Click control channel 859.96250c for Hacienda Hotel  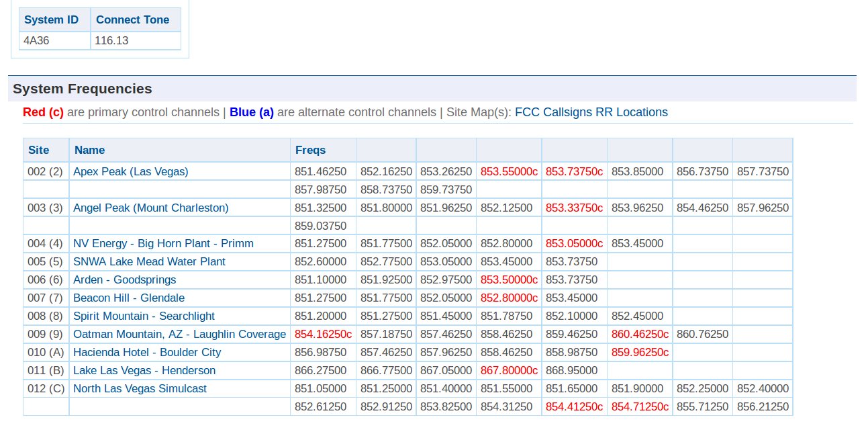tap(640, 352)
